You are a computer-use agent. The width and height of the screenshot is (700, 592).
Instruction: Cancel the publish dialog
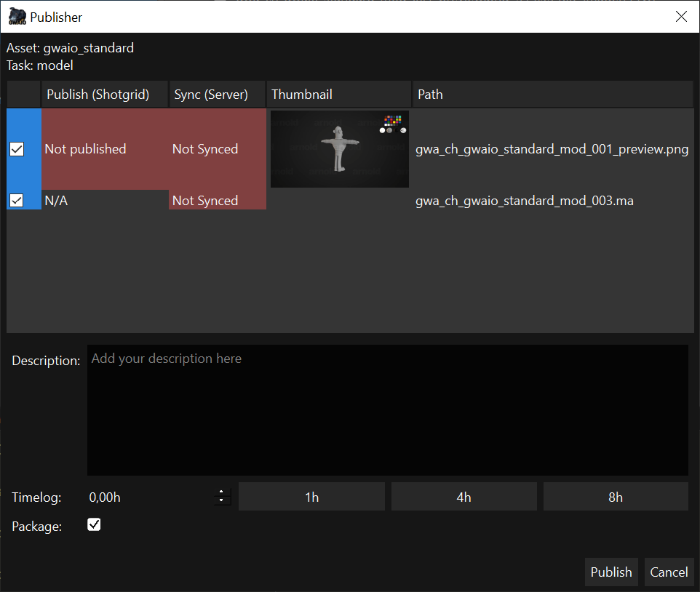click(669, 572)
